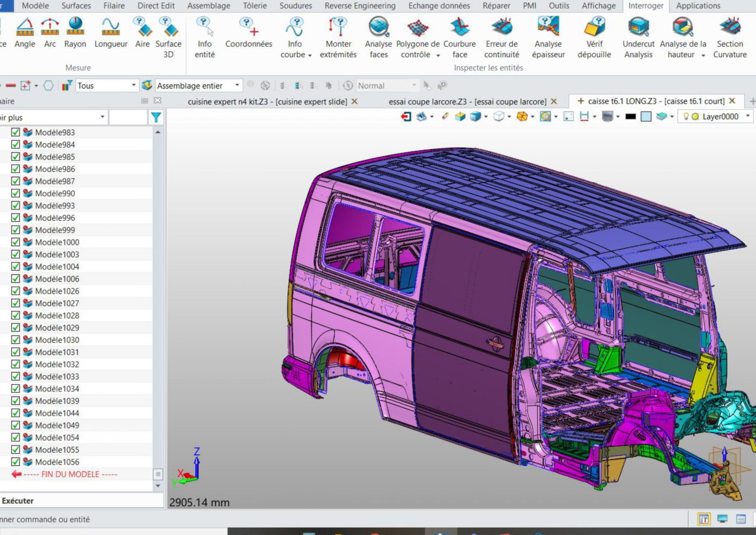Open the Coordonnées query tool
The height and width of the screenshot is (535, 756).
click(x=249, y=33)
